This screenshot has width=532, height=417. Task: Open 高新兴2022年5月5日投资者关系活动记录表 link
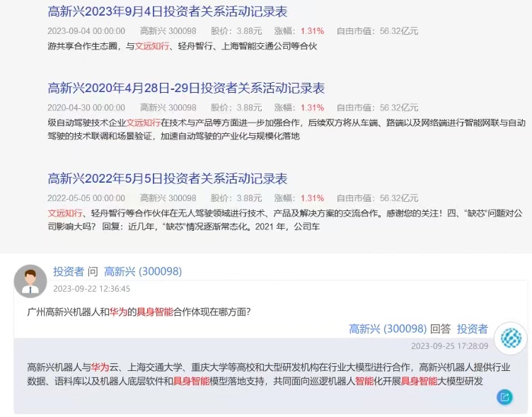pos(168,178)
